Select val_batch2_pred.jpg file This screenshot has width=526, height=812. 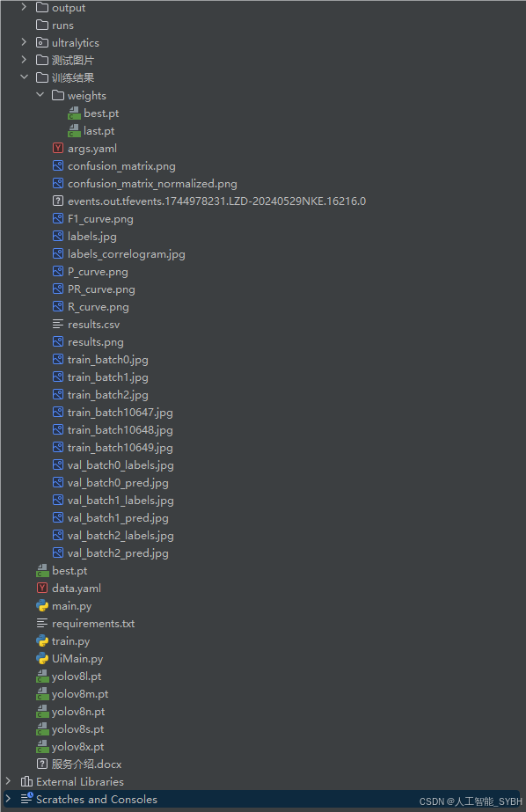118,553
